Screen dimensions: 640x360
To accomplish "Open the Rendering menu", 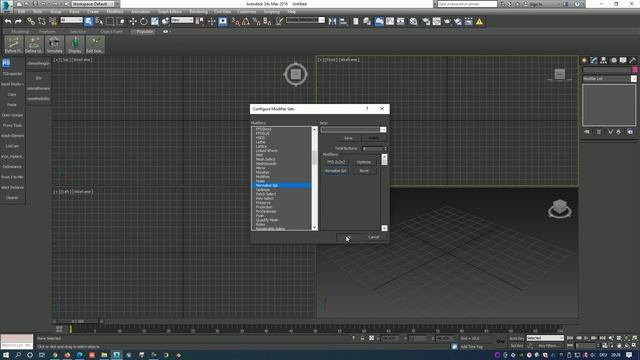I will [198, 12].
